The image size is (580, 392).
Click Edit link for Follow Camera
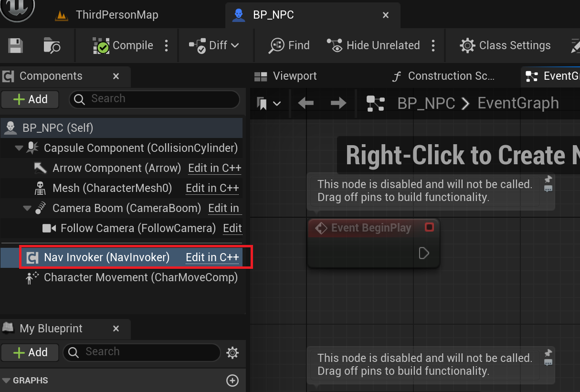[232, 228]
